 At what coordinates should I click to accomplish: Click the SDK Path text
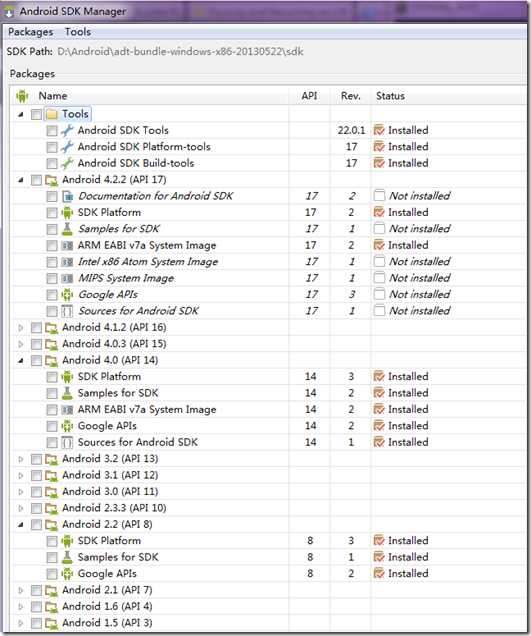[x=180, y=52]
